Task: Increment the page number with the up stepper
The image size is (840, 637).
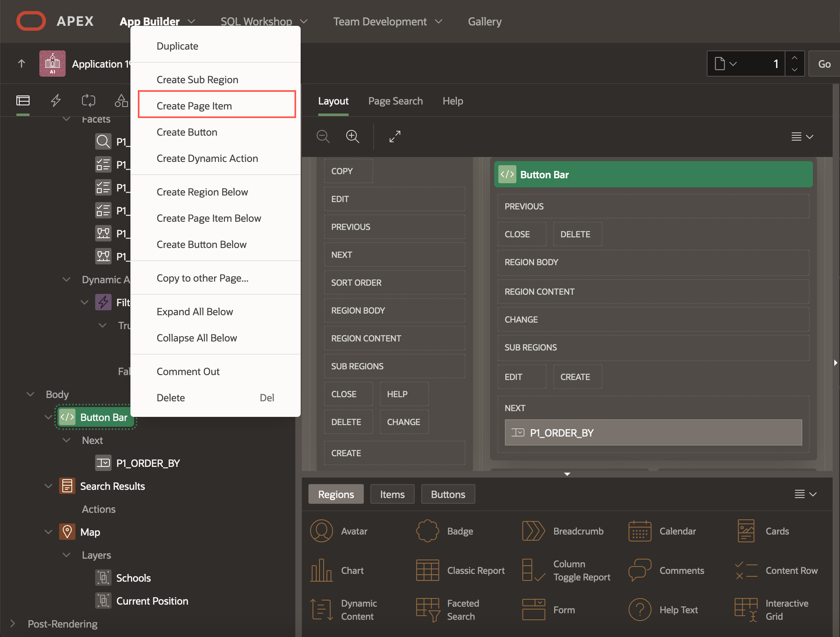Action: pyautogui.click(x=794, y=58)
